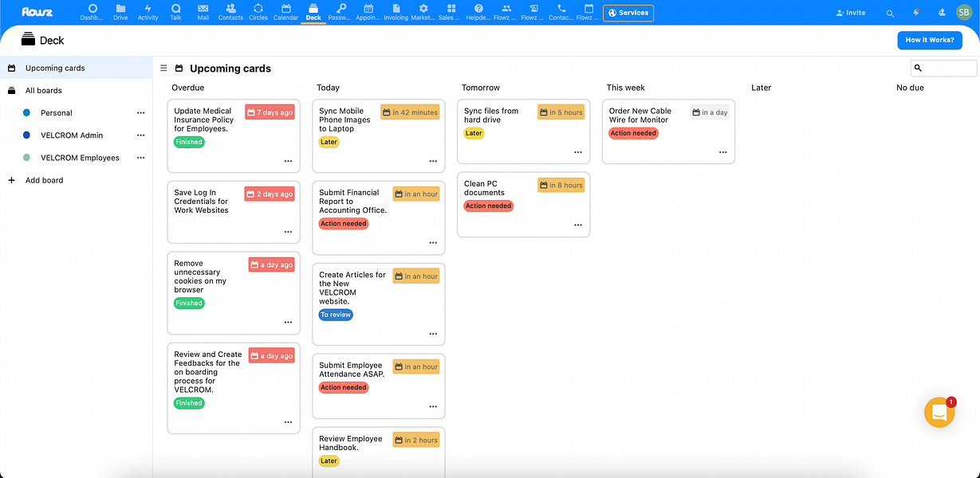The height and width of the screenshot is (478, 980).
Task: Click the Add board link
Action: coord(44,180)
